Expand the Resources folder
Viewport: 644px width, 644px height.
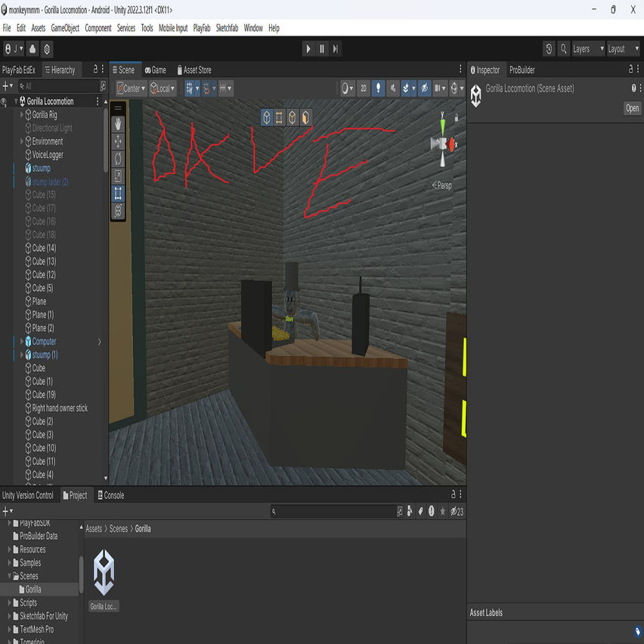pyautogui.click(x=9, y=549)
